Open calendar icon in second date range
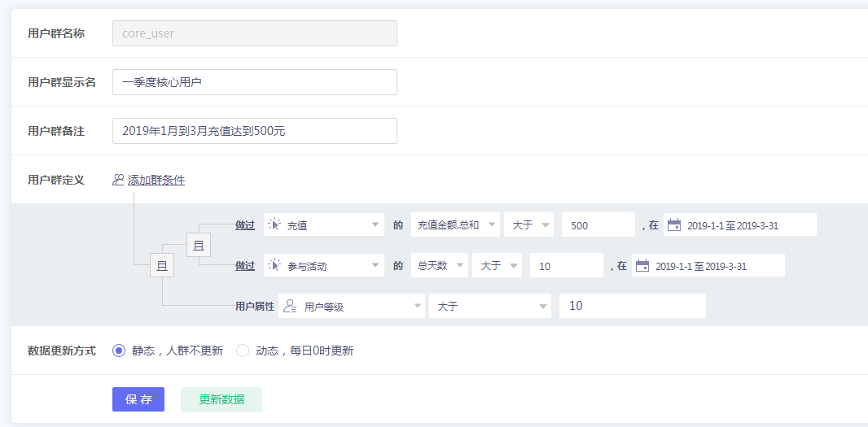This screenshot has height=427, width=868. pyautogui.click(x=642, y=266)
